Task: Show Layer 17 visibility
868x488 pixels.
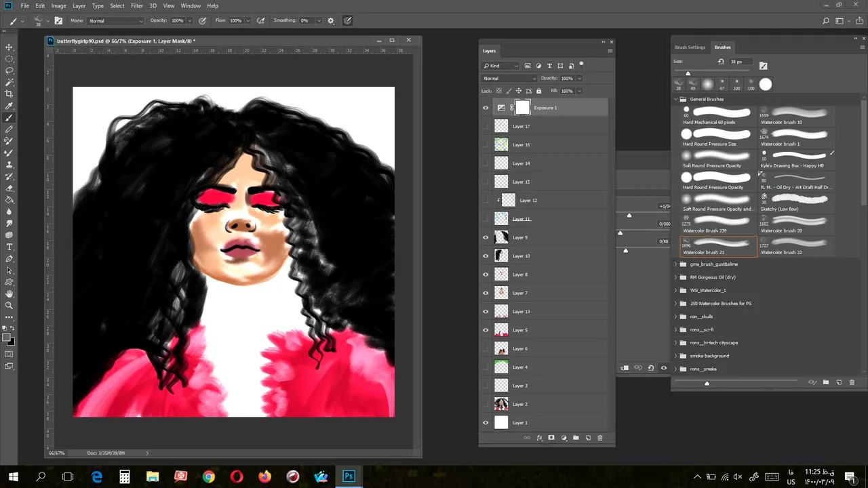Action: [x=486, y=126]
